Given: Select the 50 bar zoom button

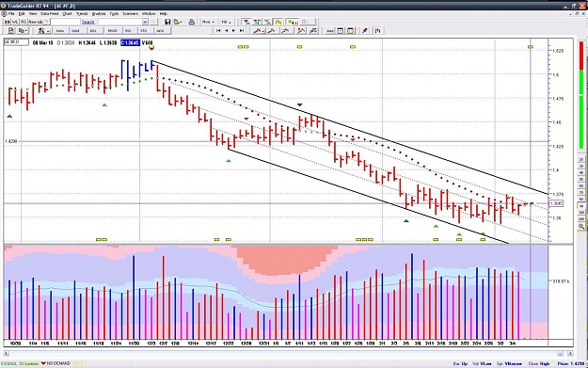Looking at the screenshot, I should [x=581, y=180].
